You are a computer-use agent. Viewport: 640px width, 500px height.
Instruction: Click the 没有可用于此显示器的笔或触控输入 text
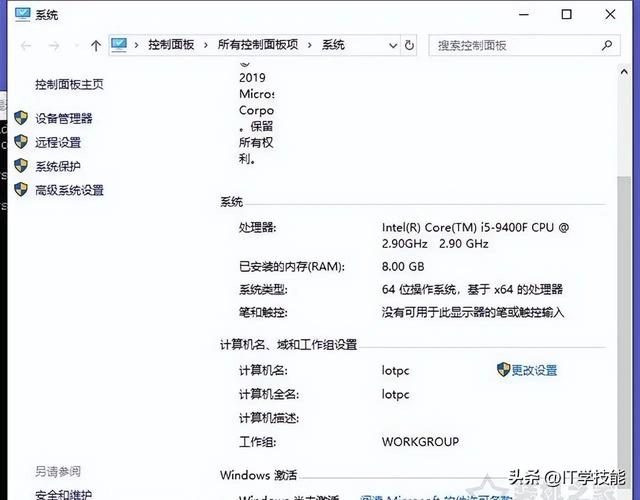pos(473,313)
